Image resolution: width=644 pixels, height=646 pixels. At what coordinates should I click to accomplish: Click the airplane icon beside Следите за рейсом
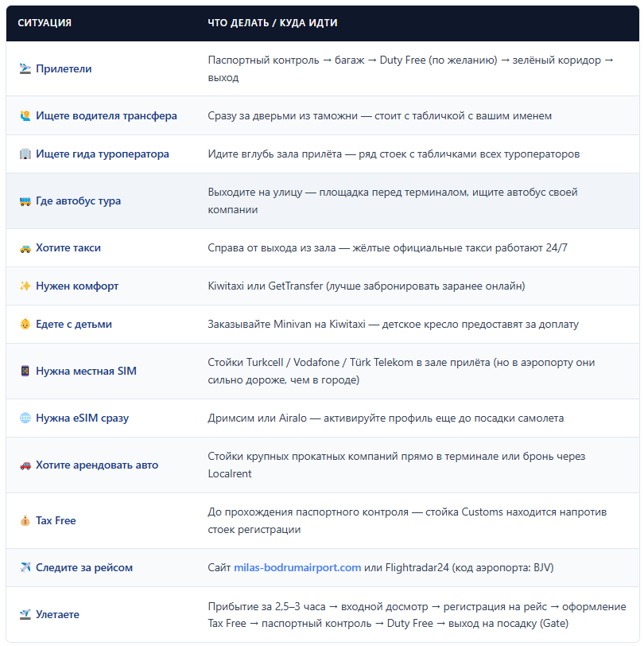(25, 568)
